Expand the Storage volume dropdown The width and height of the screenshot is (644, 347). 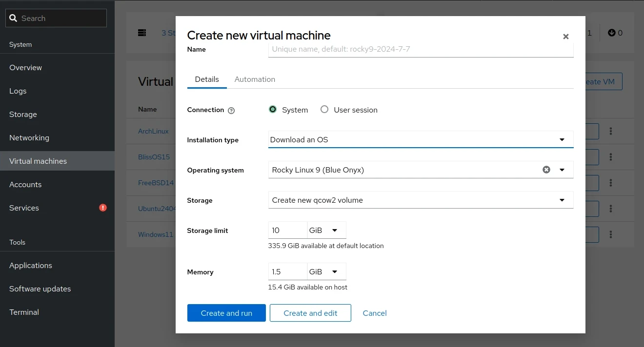[421, 200]
